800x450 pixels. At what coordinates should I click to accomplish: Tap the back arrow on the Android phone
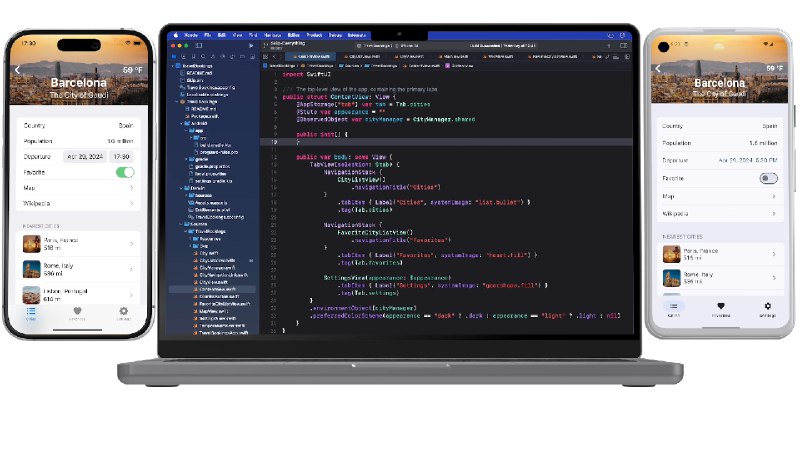click(x=659, y=69)
